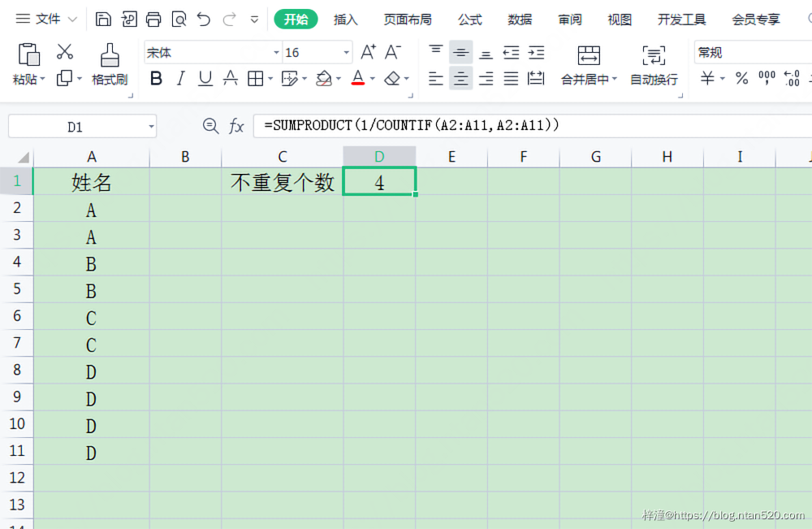Image resolution: width=812 pixels, height=529 pixels.
Task: Expand fill color dropdown arrow
Action: 338,80
